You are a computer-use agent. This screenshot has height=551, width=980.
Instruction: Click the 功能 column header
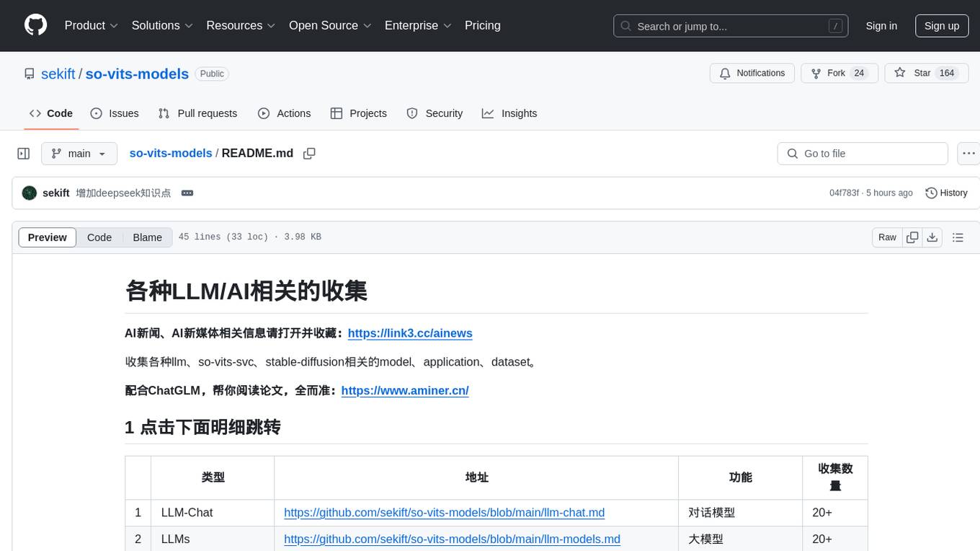coord(740,477)
